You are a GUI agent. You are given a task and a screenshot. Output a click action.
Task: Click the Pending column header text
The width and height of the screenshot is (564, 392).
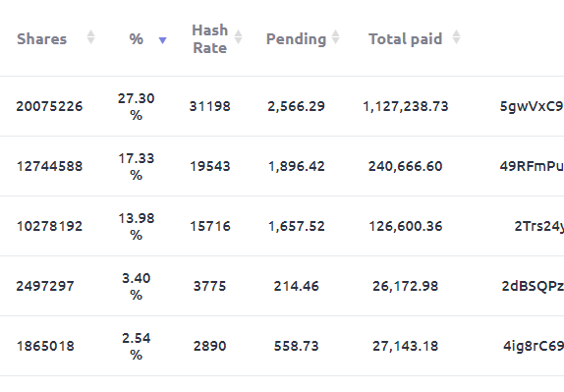[296, 39]
